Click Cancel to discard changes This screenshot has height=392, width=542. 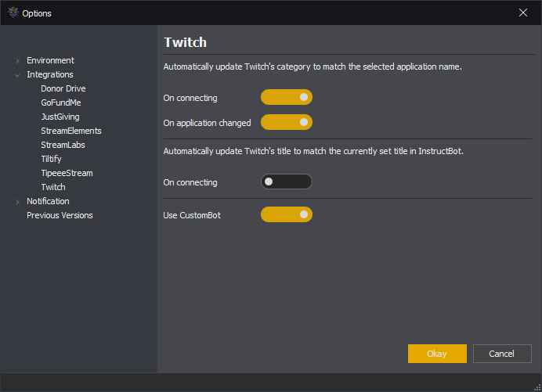[x=502, y=354]
